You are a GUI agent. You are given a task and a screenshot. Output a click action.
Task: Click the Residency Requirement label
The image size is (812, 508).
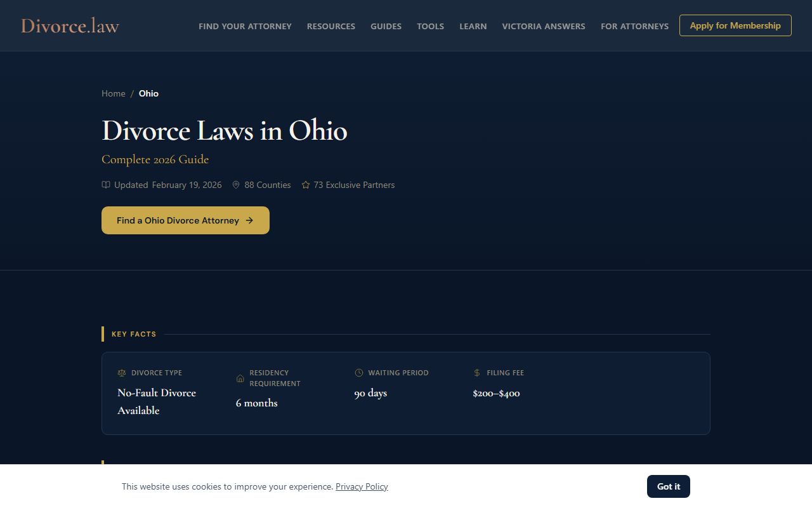click(275, 378)
